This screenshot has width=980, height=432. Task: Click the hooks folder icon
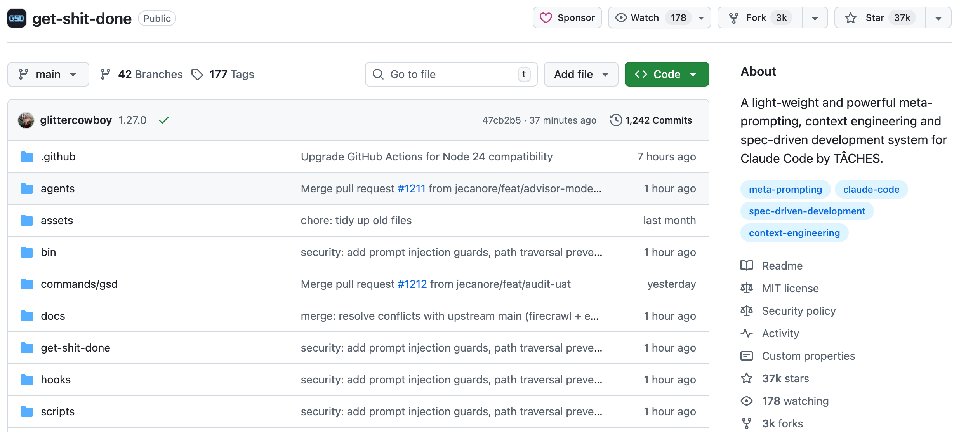pyautogui.click(x=27, y=380)
